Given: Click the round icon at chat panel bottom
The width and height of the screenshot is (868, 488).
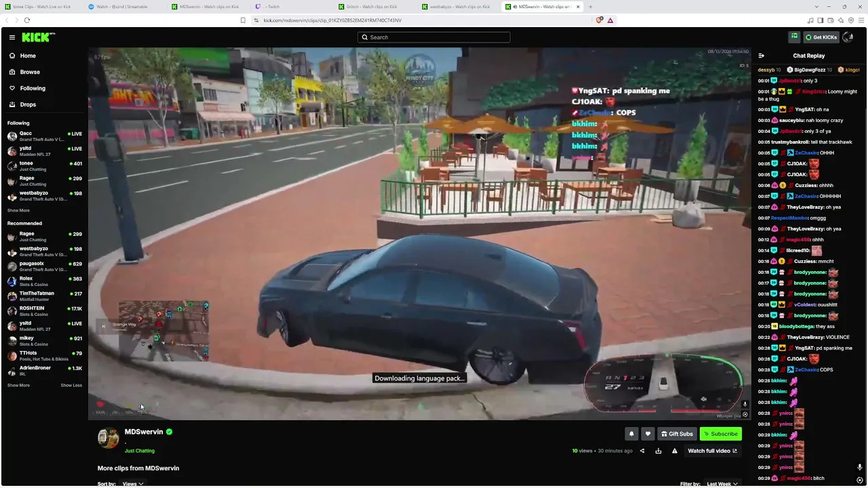Looking at the screenshot, I should (x=860, y=479).
